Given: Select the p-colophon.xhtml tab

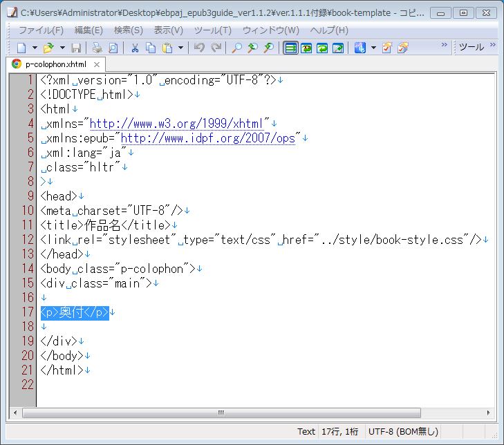Looking at the screenshot, I should (x=55, y=64).
